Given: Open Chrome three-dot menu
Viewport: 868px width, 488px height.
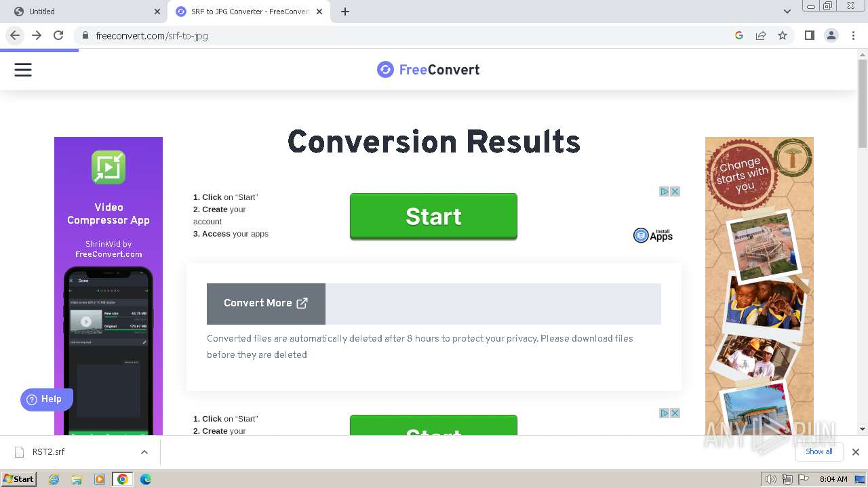Looking at the screenshot, I should (853, 35).
